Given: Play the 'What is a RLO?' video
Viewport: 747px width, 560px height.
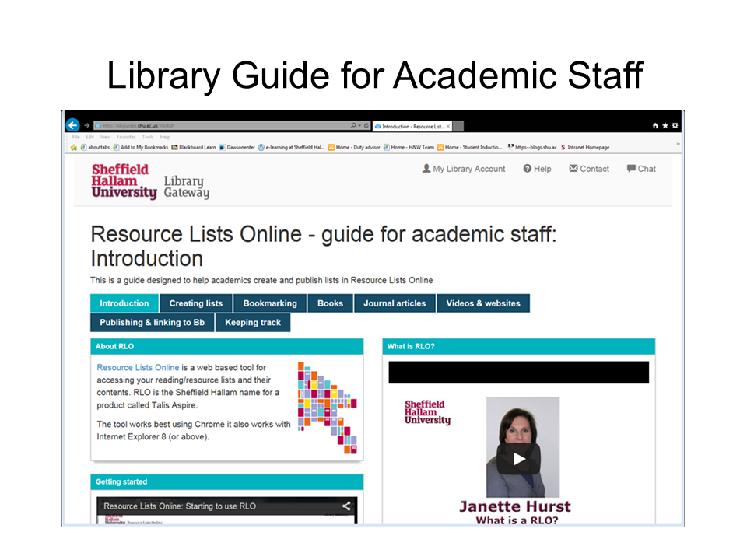Looking at the screenshot, I should click(x=519, y=459).
